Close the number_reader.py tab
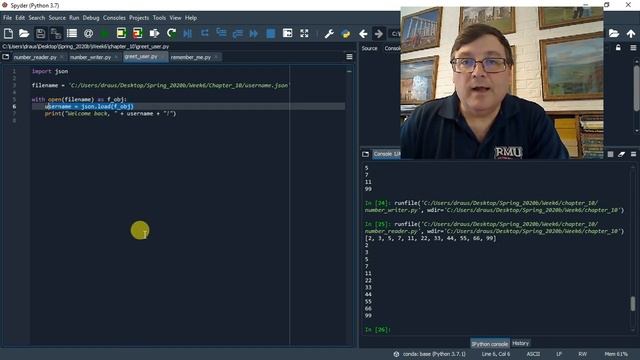Viewport: 640px width, 360px height. pos(61,57)
